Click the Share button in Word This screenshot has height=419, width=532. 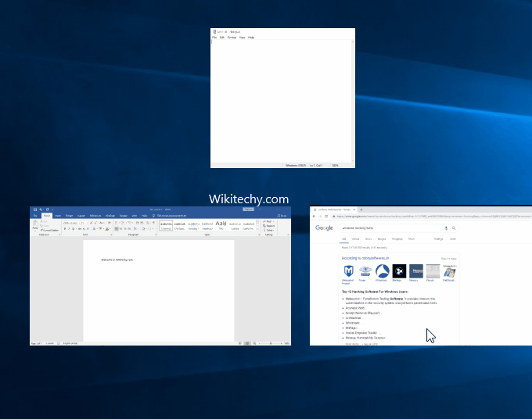(x=282, y=216)
